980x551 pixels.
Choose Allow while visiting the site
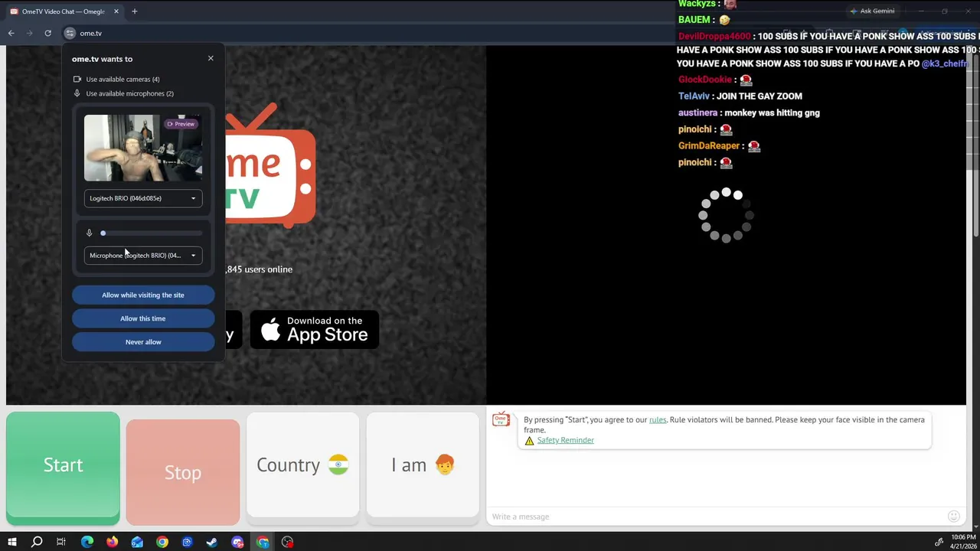pos(143,295)
